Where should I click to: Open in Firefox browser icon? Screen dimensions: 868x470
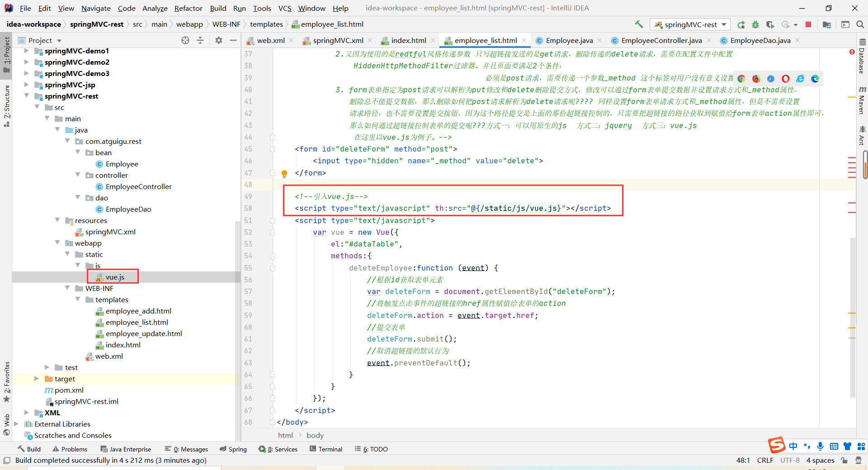click(x=756, y=79)
